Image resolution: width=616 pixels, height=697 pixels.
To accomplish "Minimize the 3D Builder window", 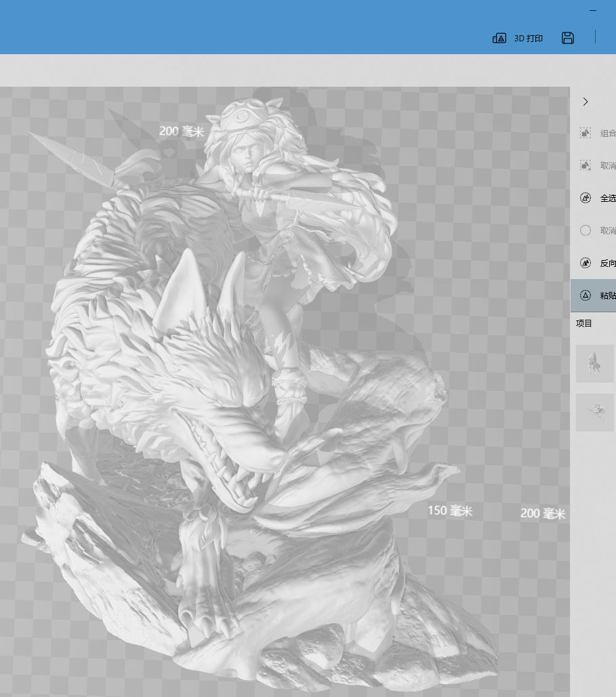I will point(593,10).
